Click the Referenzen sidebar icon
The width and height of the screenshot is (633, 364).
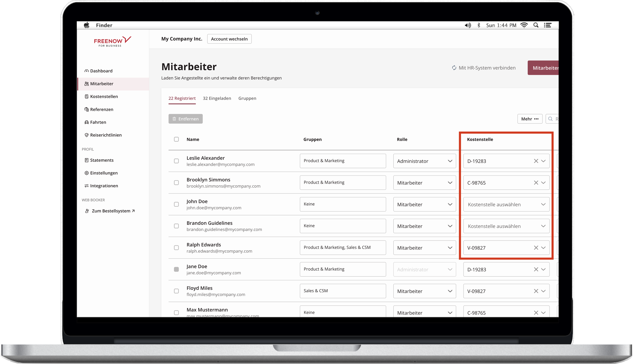coord(86,109)
